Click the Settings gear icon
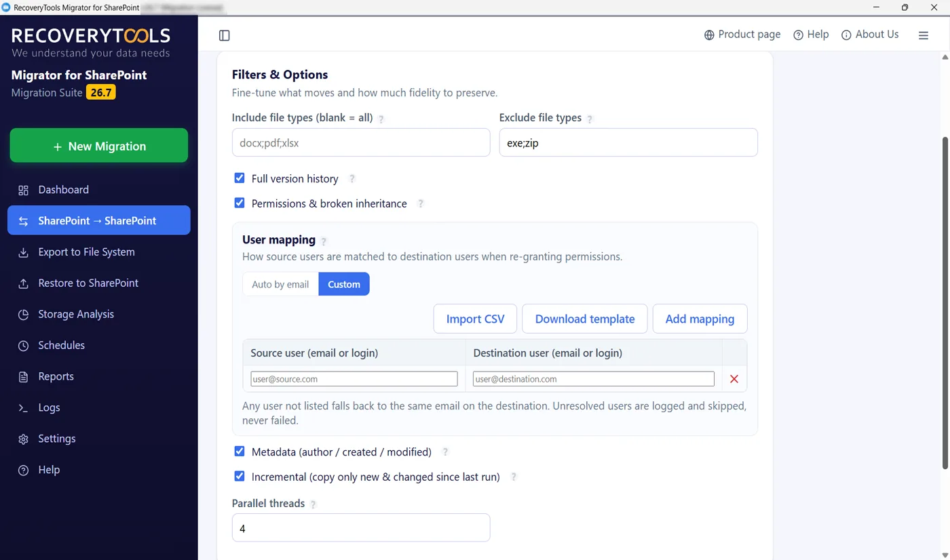This screenshot has width=950, height=560. [x=24, y=439]
